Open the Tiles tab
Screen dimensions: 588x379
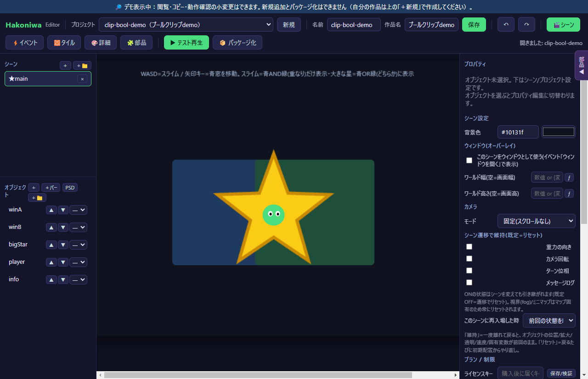click(64, 43)
